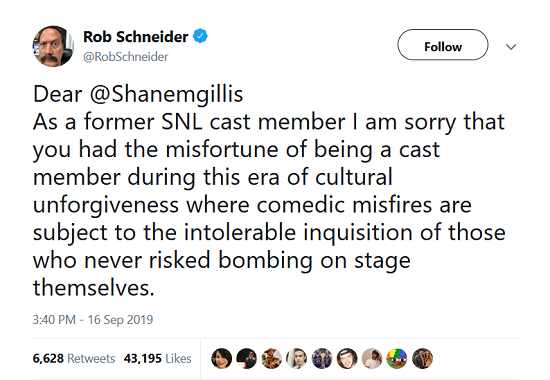The image size is (550, 380).
Task: View the 6,628 Retweets list
Action: click(x=74, y=359)
